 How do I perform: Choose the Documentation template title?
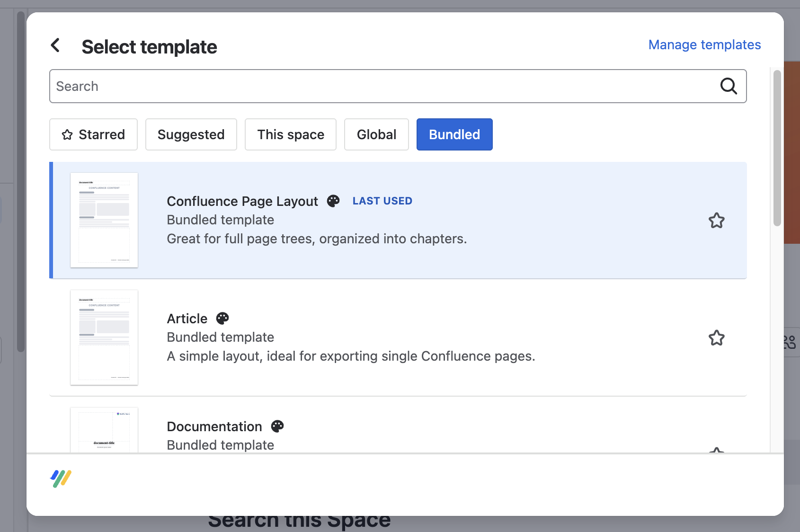click(x=214, y=426)
